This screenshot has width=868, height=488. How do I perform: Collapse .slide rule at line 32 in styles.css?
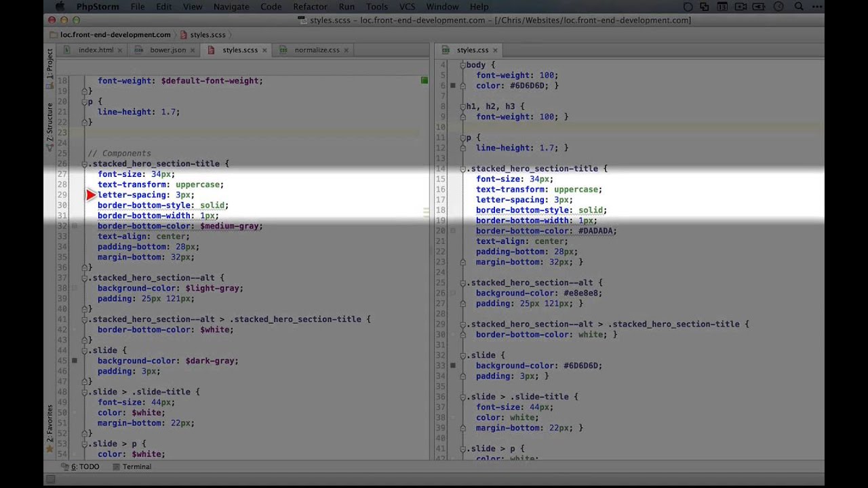click(x=463, y=355)
